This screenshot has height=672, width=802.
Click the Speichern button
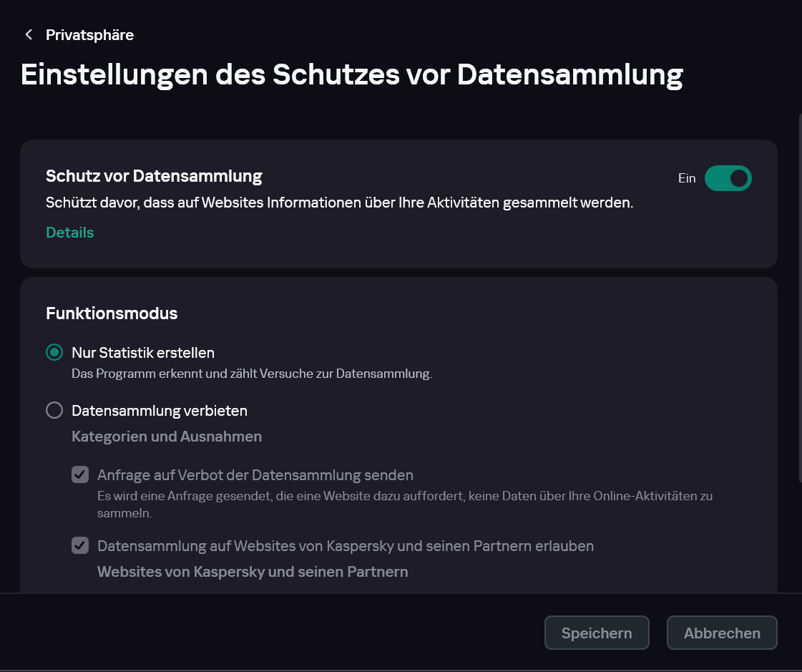(596, 633)
